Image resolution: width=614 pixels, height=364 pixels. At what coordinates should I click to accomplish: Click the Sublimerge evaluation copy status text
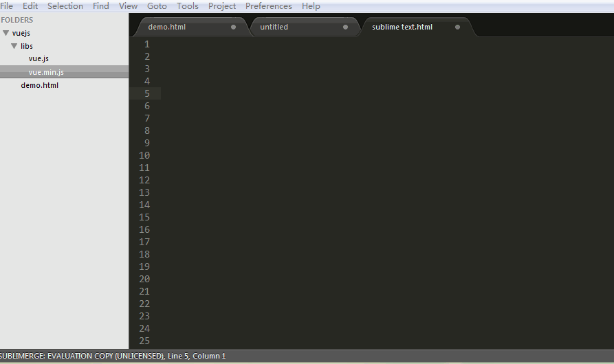pos(82,356)
